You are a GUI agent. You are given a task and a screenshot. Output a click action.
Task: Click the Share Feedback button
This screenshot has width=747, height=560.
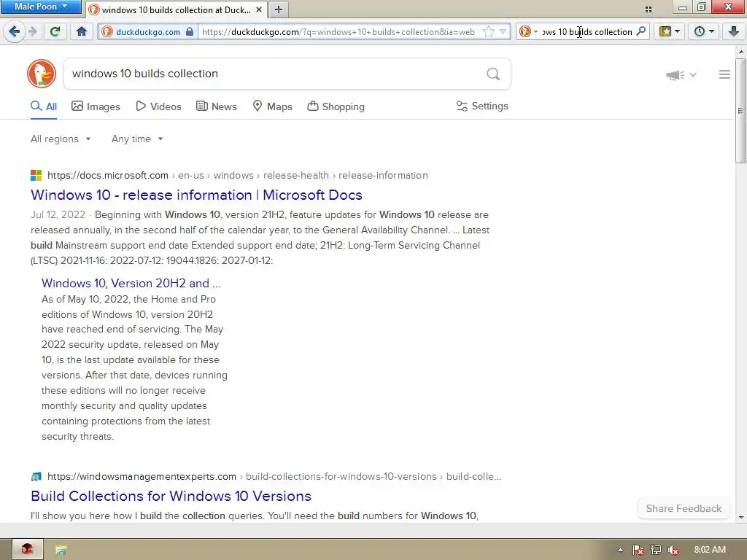coord(684,508)
